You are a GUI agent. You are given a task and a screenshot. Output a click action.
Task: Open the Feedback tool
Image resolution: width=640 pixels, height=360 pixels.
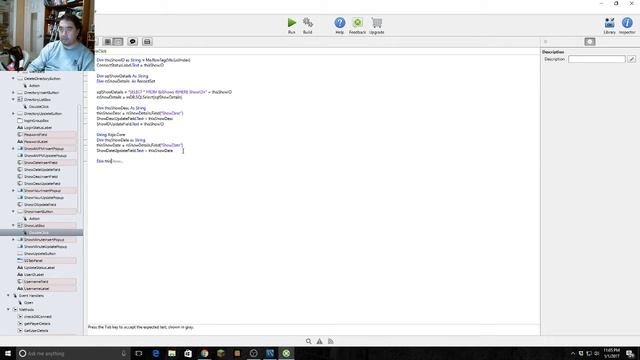coord(358,23)
